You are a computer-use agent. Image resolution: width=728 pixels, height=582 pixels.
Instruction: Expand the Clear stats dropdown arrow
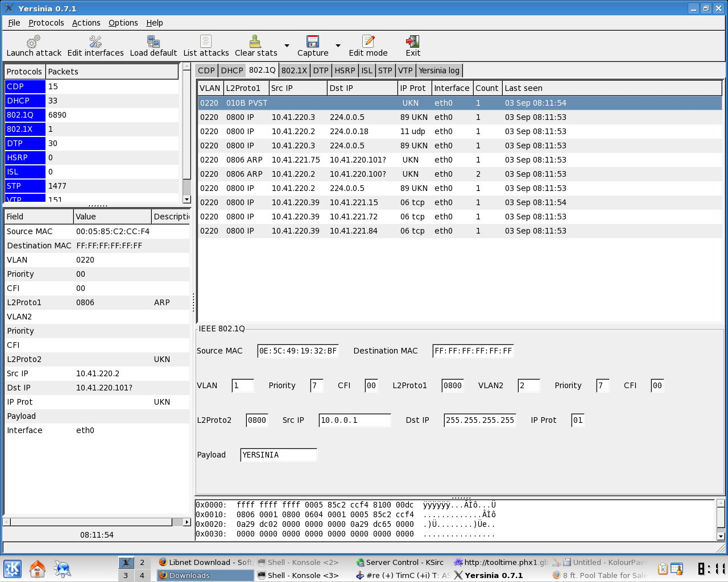[287, 45]
